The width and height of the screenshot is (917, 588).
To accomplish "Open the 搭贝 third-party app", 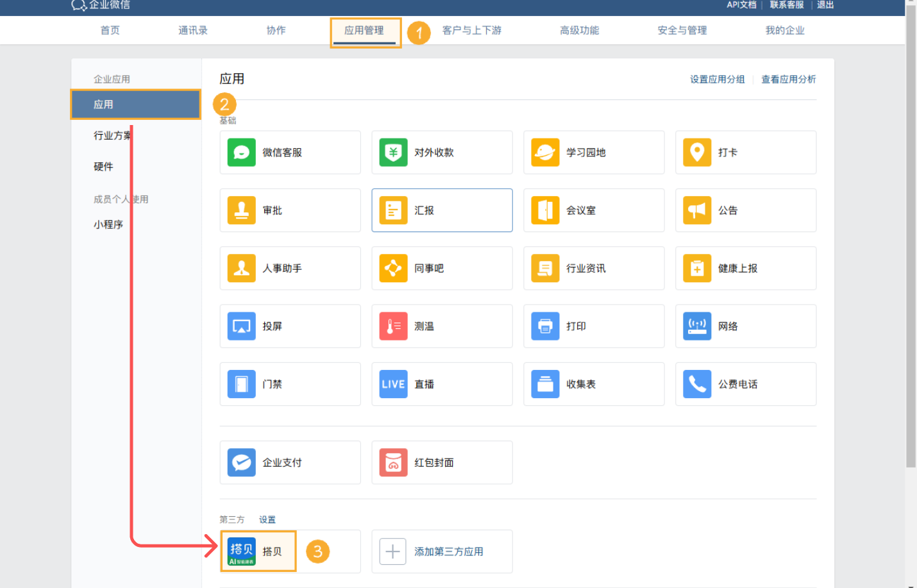I will click(258, 550).
